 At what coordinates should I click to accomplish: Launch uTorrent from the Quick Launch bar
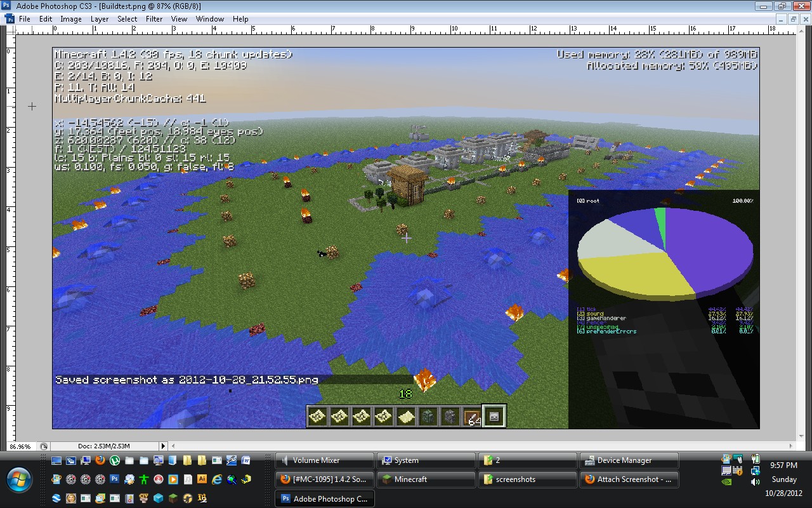(x=115, y=460)
